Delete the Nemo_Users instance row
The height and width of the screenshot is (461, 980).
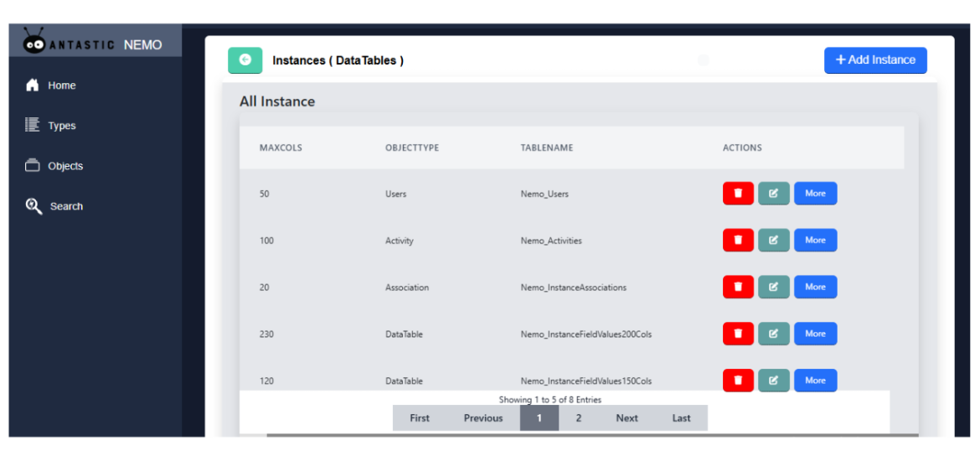[738, 194]
